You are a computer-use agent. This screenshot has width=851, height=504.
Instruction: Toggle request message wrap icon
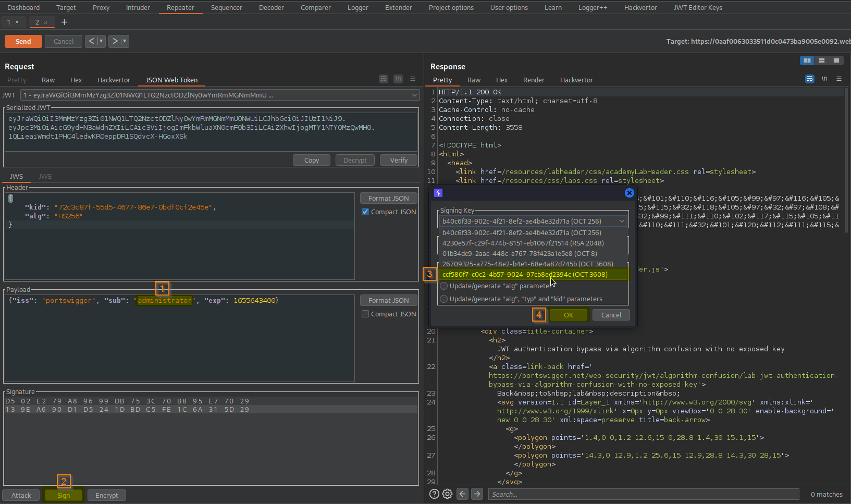click(x=384, y=79)
